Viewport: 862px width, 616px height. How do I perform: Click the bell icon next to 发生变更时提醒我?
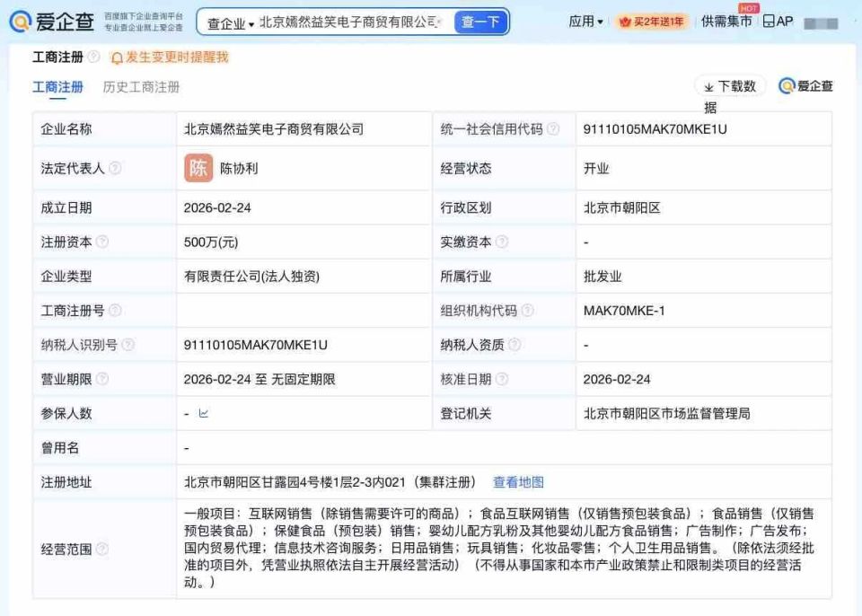pos(115,57)
